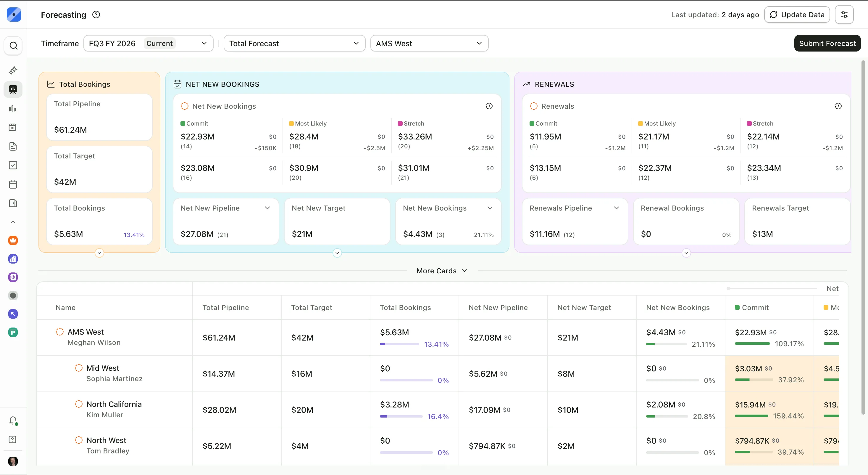Screen dimensions: 868x475
Task: Click Net New Most Likely value $28.4M
Action: (304, 136)
